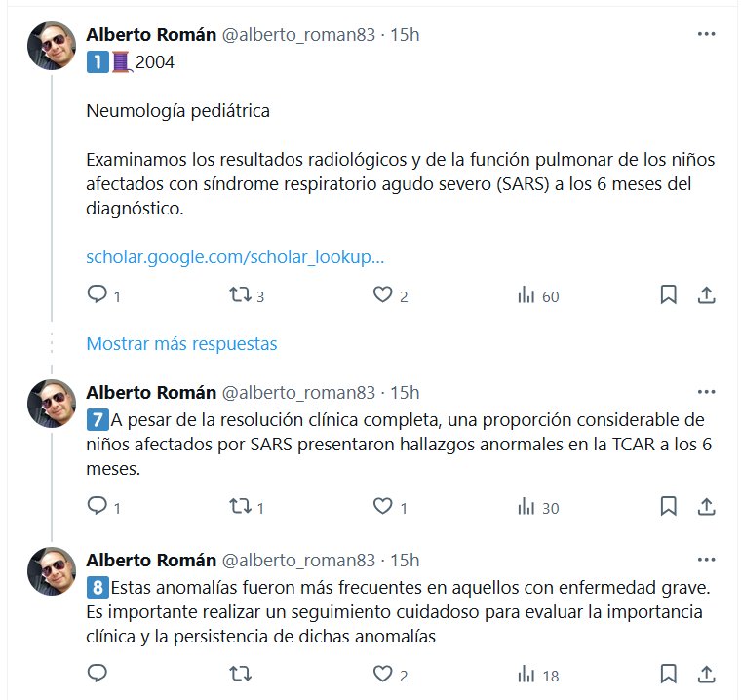Viewport: 741px width, 700px height.
Task: Share tweet 7 about TCAR findings
Action: pos(708,507)
